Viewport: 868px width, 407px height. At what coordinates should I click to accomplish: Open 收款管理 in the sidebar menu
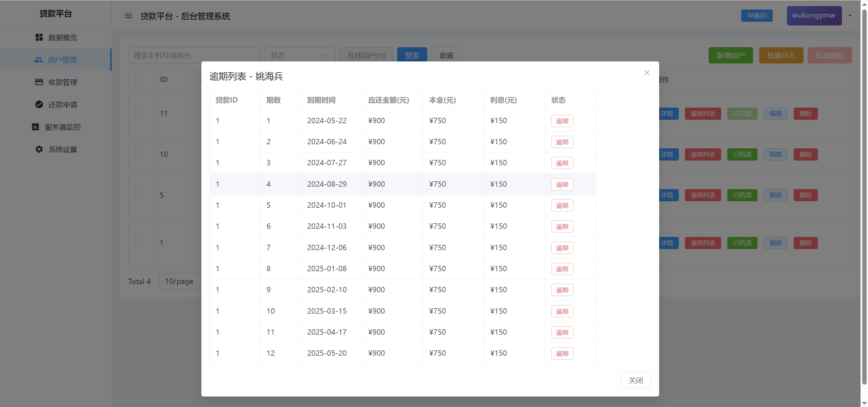(63, 82)
